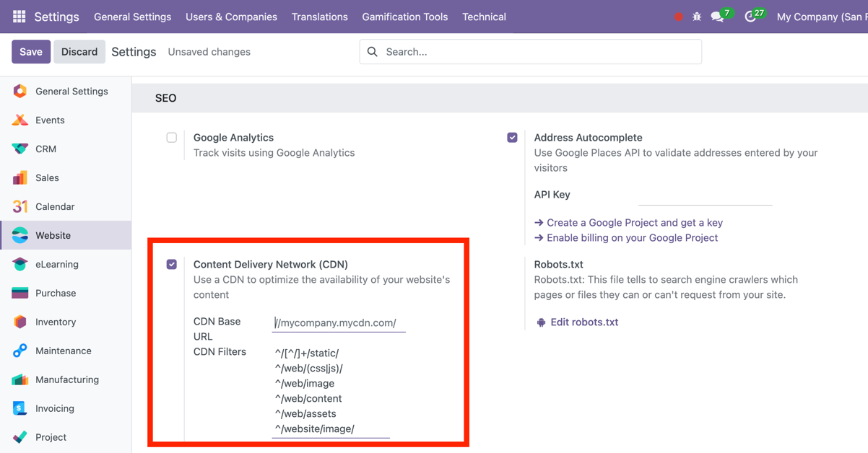Click the Settings breadcrumb title
The height and width of the screenshot is (453, 868).
(134, 52)
